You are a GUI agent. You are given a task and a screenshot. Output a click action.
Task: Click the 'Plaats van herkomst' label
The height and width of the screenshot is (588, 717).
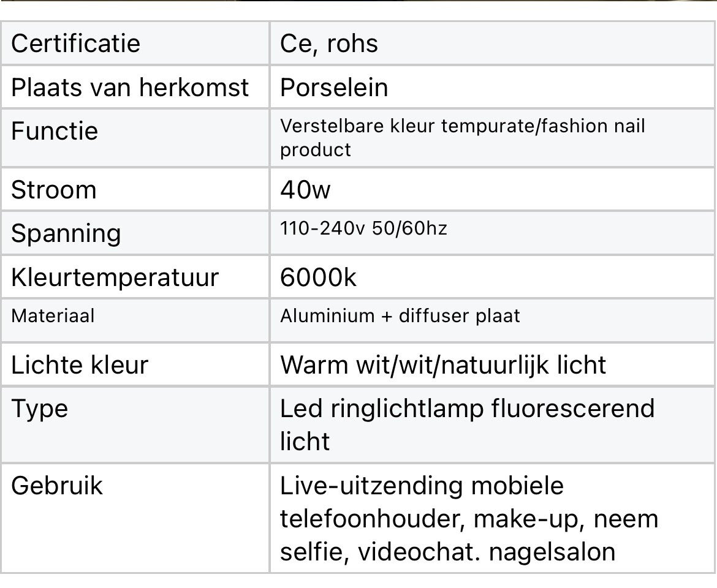(x=130, y=88)
